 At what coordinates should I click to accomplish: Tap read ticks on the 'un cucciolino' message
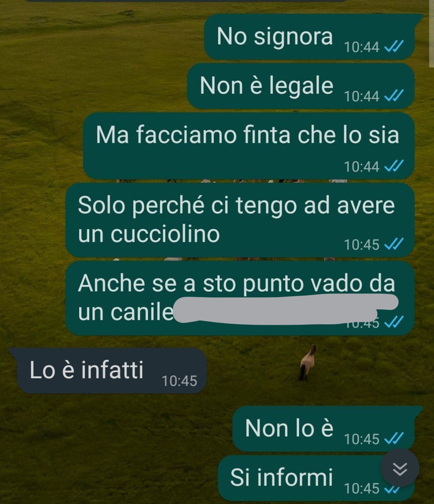(394, 244)
